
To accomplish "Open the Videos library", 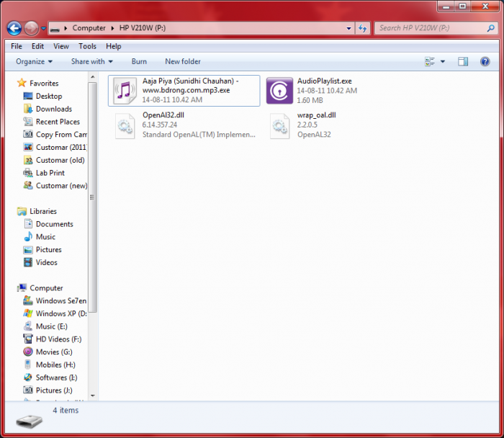I will coord(40,263).
